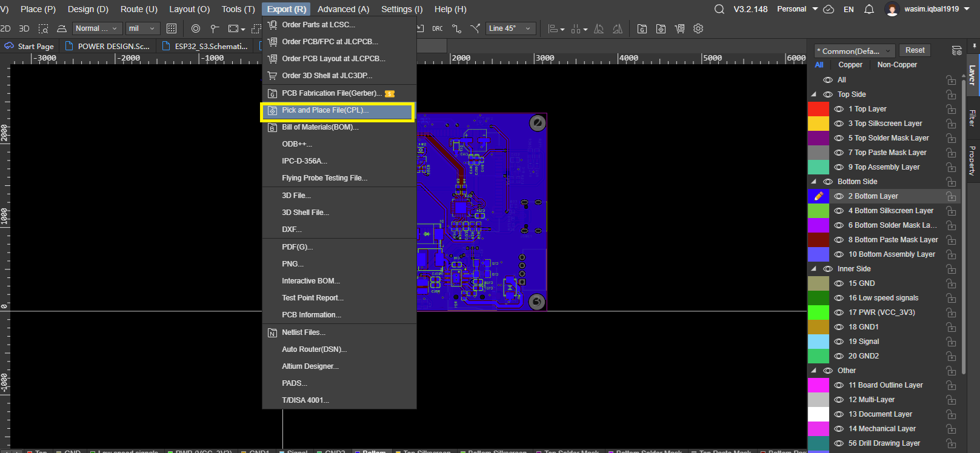Toggle visibility of 5 Top Solder Mask Layer
The image size is (980, 453).
tap(839, 138)
